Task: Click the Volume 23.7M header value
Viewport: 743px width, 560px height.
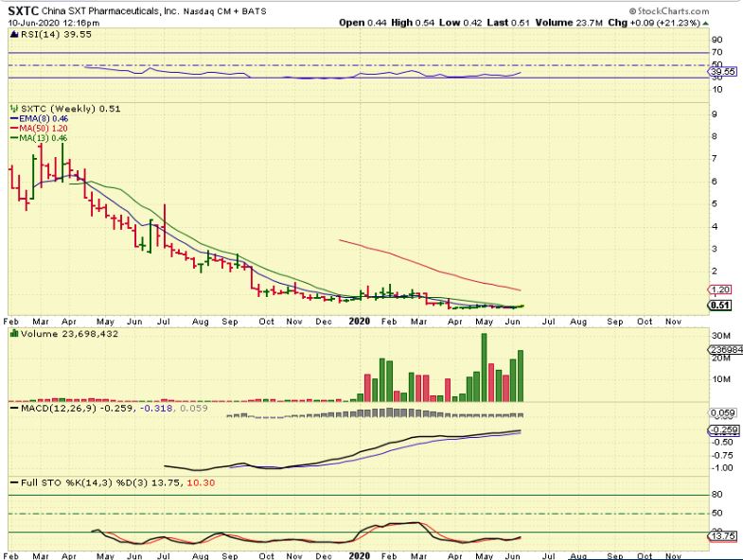Action: point(569,23)
